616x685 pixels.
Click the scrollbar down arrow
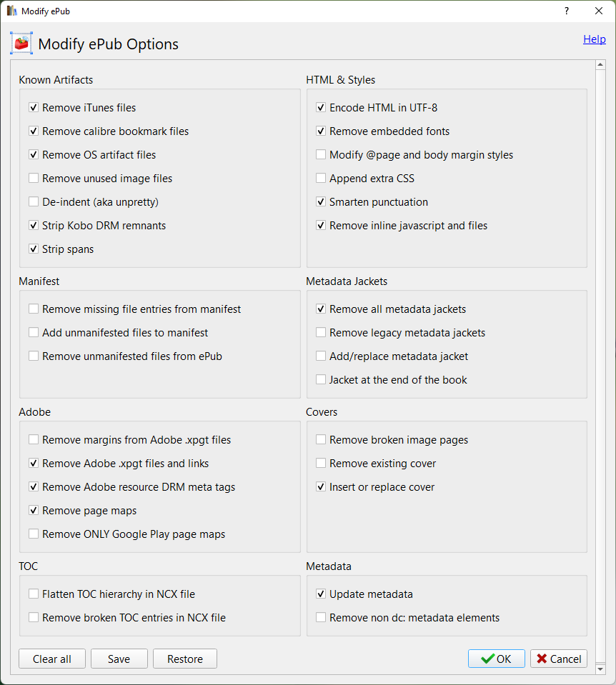coord(600,669)
